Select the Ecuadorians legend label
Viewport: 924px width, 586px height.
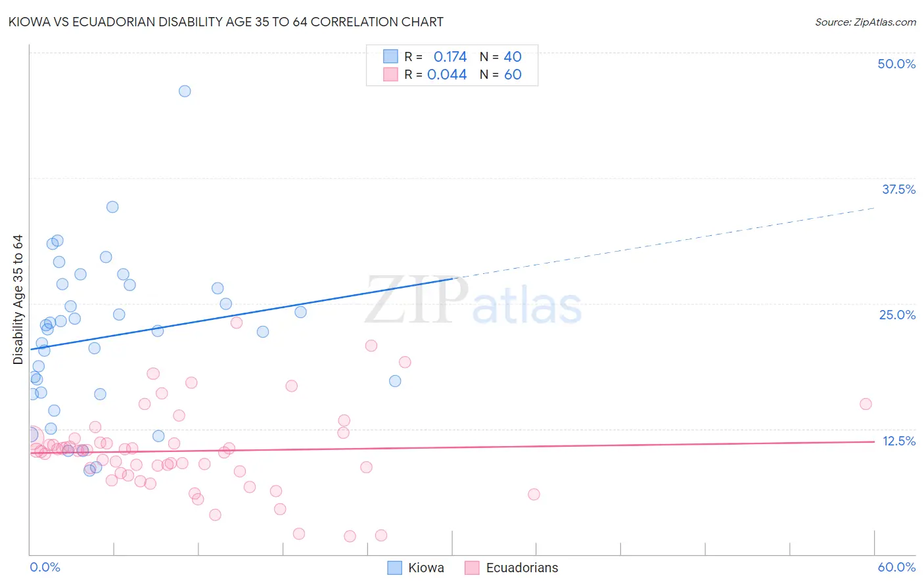[x=522, y=568]
